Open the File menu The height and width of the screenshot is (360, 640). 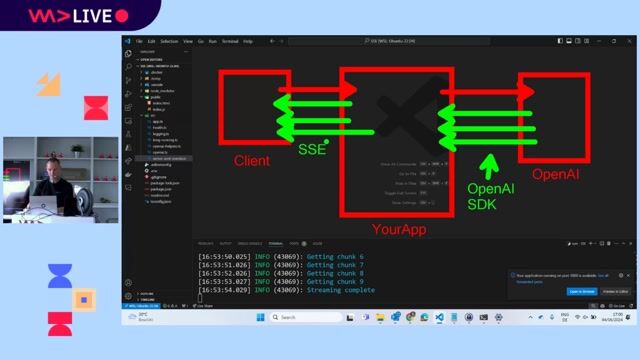click(x=139, y=41)
